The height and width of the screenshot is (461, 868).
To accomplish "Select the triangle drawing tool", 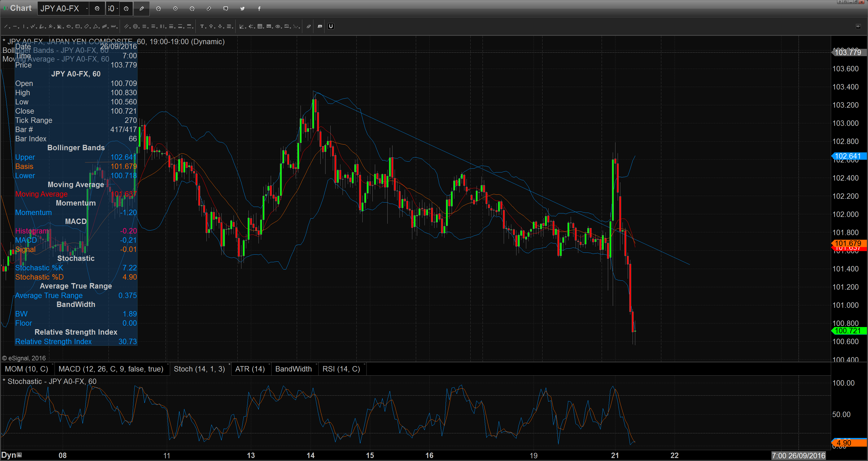I will coord(96,26).
